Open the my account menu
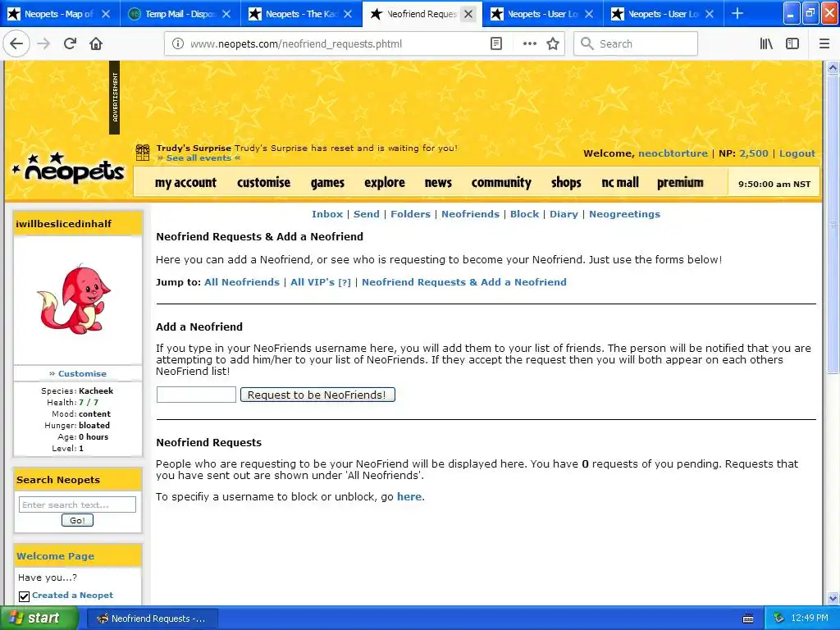 [185, 183]
